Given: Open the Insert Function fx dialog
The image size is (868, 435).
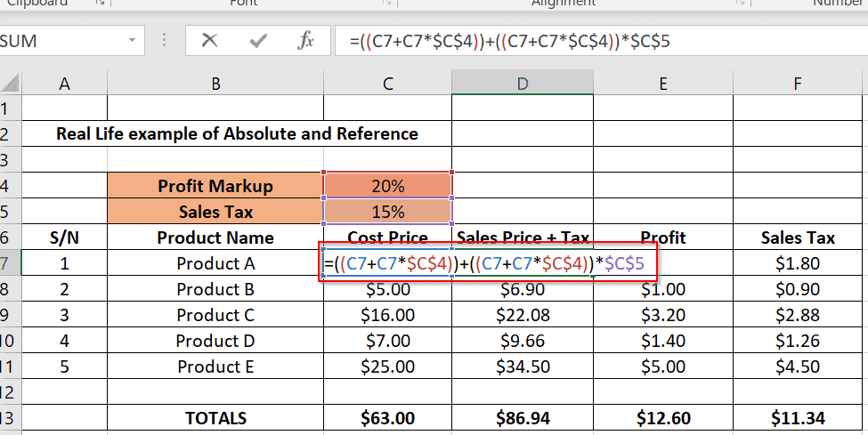Looking at the screenshot, I should point(305,41).
